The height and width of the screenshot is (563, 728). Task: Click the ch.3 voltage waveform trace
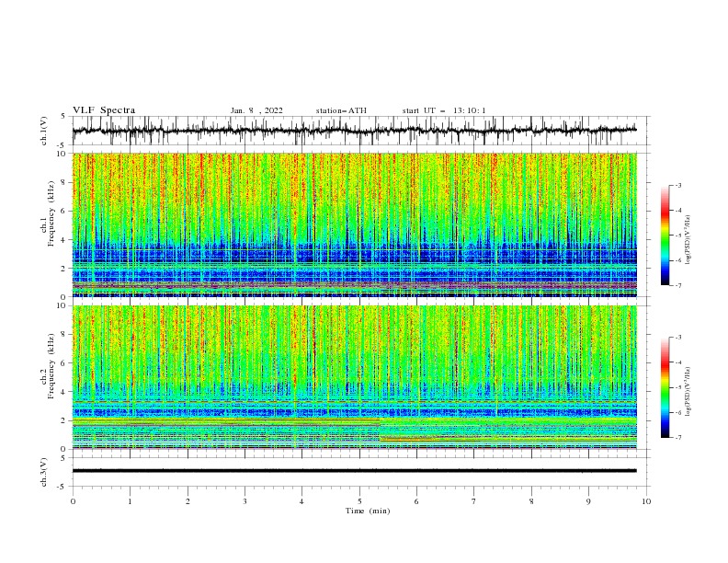tap(354, 471)
